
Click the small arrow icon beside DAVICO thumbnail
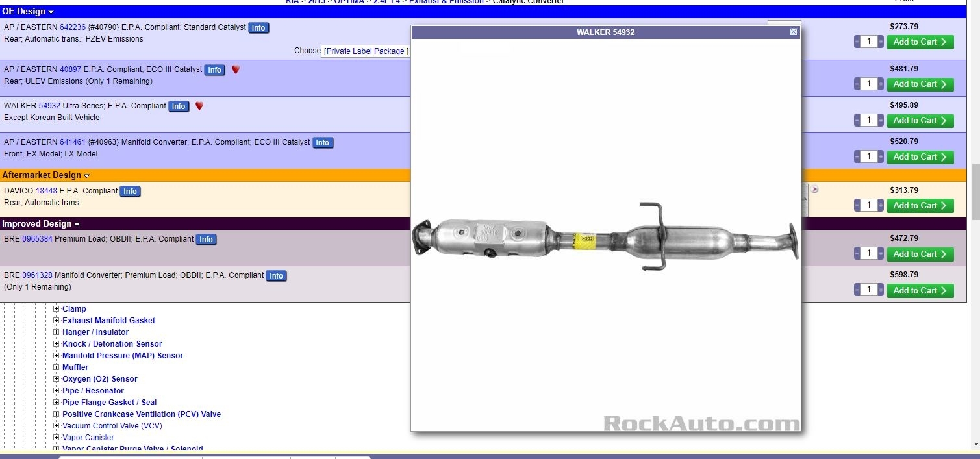[814, 190]
